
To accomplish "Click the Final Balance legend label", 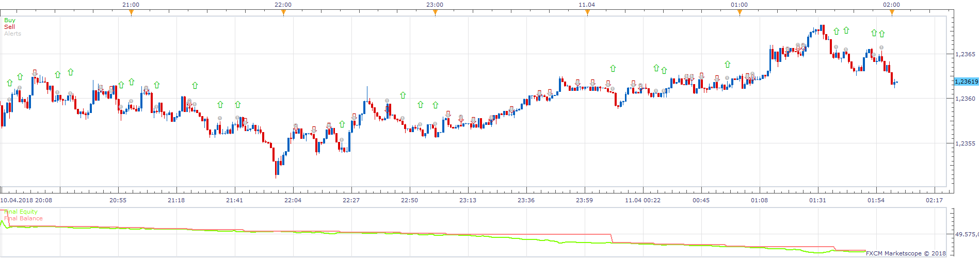I will (23, 218).
